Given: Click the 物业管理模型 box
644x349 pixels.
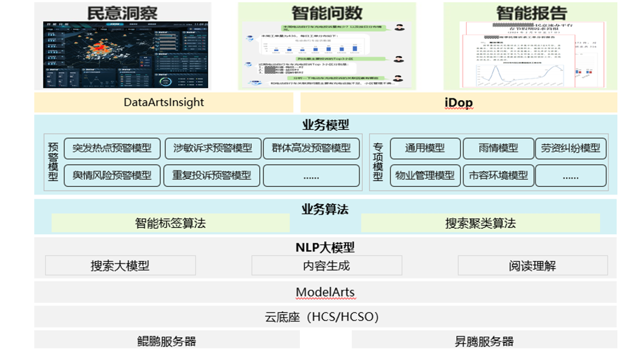Looking at the screenshot, I should (x=425, y=175).
